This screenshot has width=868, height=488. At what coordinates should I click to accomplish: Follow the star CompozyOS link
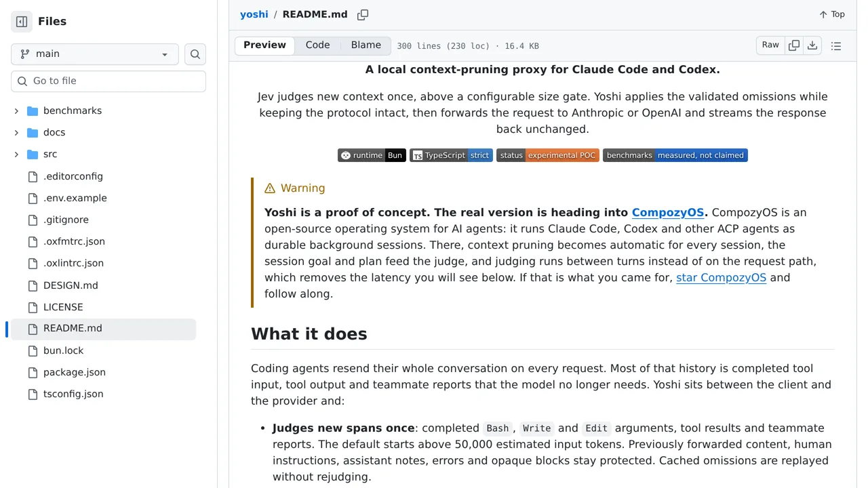point(721,277)
